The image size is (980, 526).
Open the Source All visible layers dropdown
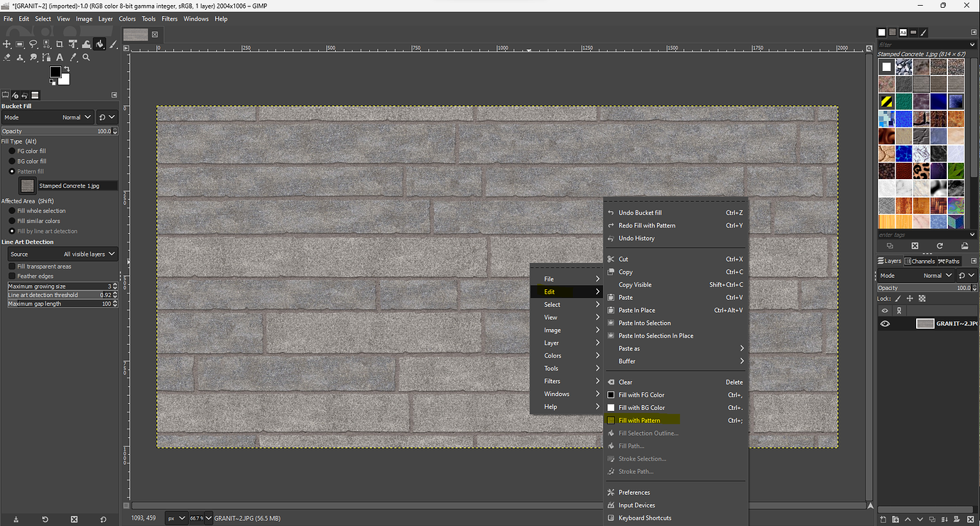click(x=62, y=254)
